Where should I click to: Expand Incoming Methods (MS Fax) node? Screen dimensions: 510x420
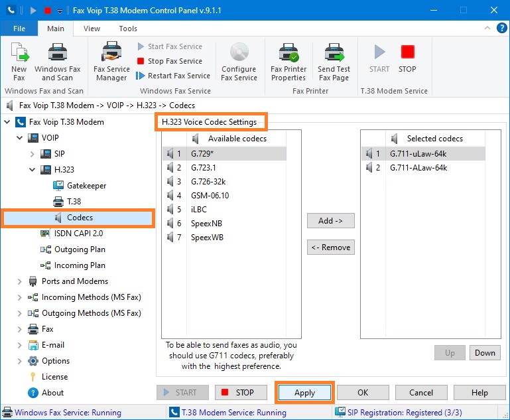[20, 297]
